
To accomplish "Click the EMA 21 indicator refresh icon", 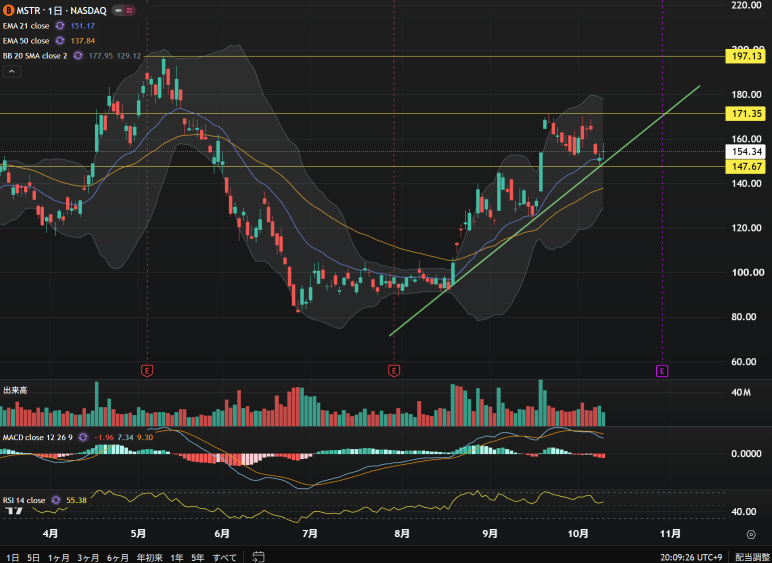I will [x=60, y=26].
